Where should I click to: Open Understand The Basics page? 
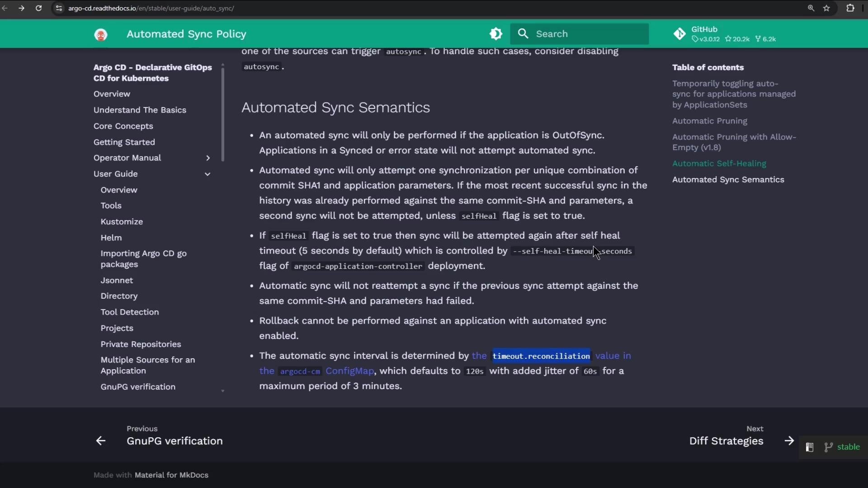(140, 110)
